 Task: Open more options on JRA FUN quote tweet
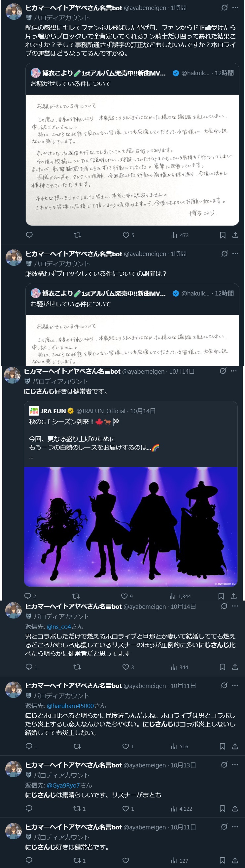point(233,371)
